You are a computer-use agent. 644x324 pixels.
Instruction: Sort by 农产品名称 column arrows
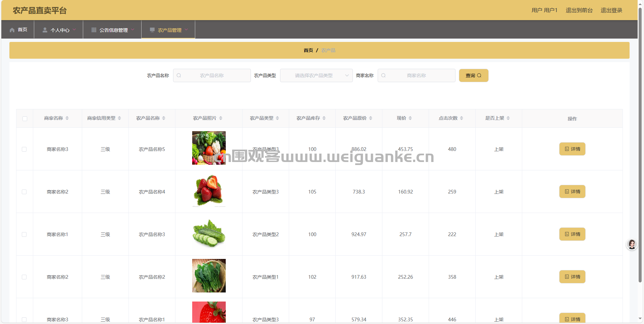tap(164, 118)
